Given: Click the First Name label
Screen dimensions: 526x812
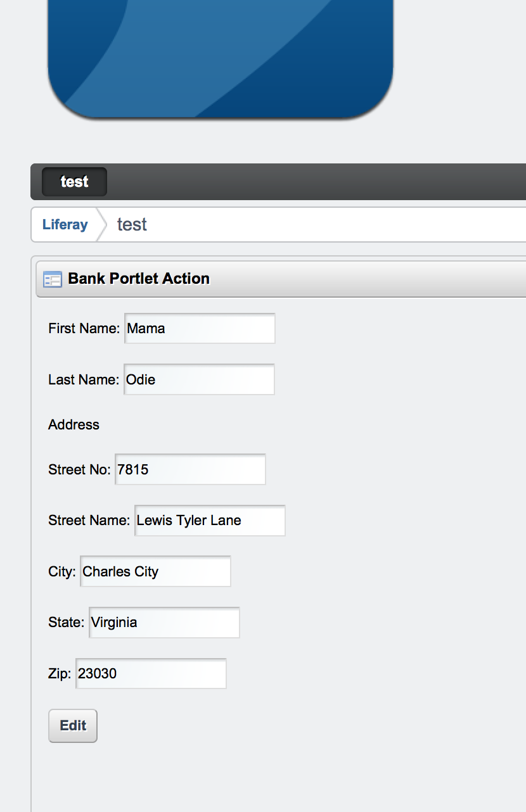Looking at the screenshot, I should (84, 328).
